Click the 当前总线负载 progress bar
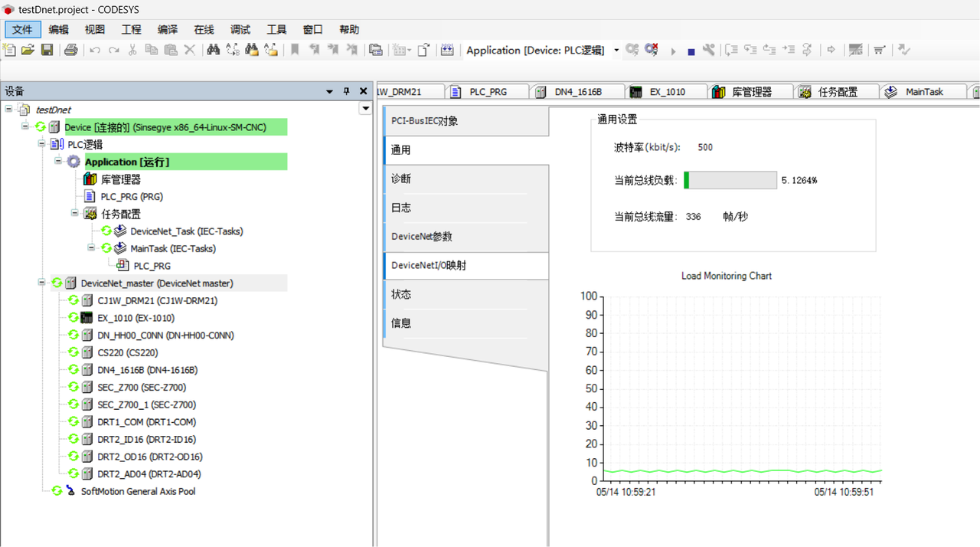Viewport: 980px width, 547px height. [x=730, y=180]
